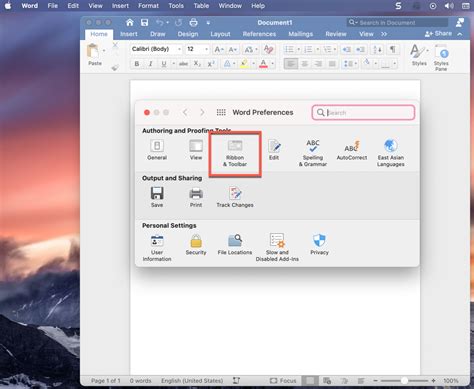Toggle Italic formatting in ribbon

[x=150, y=64]
